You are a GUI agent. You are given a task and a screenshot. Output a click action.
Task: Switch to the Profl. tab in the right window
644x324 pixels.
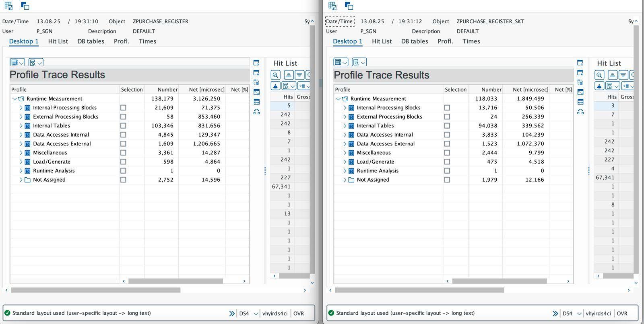click(x=445, y=41)
